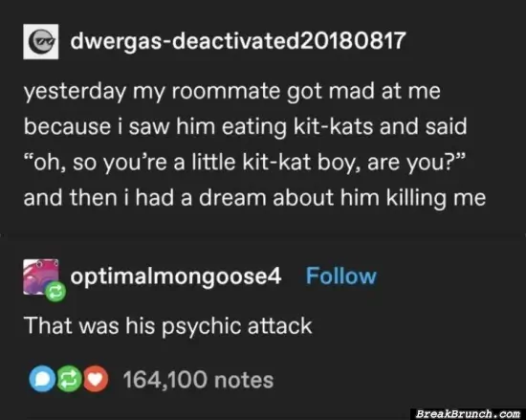Click the optimalmongoose4 pink avatar
The width and height of the screenshot is (526, 420).
(40, 276)
